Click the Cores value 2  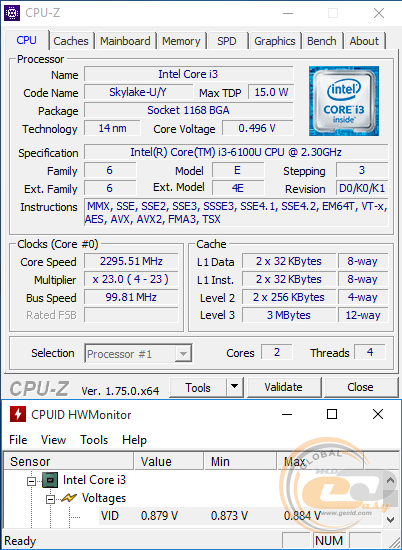click(x=277, y=352)
